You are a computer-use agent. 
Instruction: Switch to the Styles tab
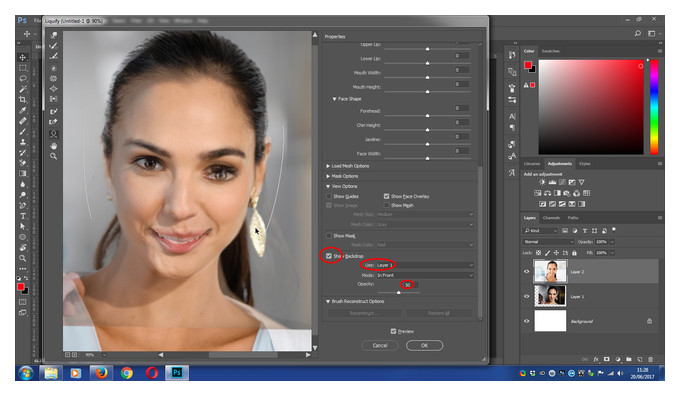(585, 164)
